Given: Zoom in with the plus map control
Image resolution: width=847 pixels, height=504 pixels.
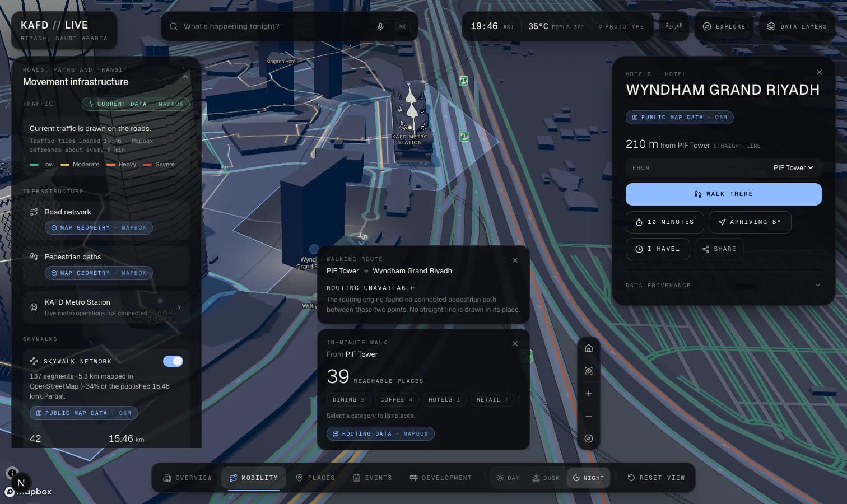Looking at the screenshot, I should click(589, 394).
